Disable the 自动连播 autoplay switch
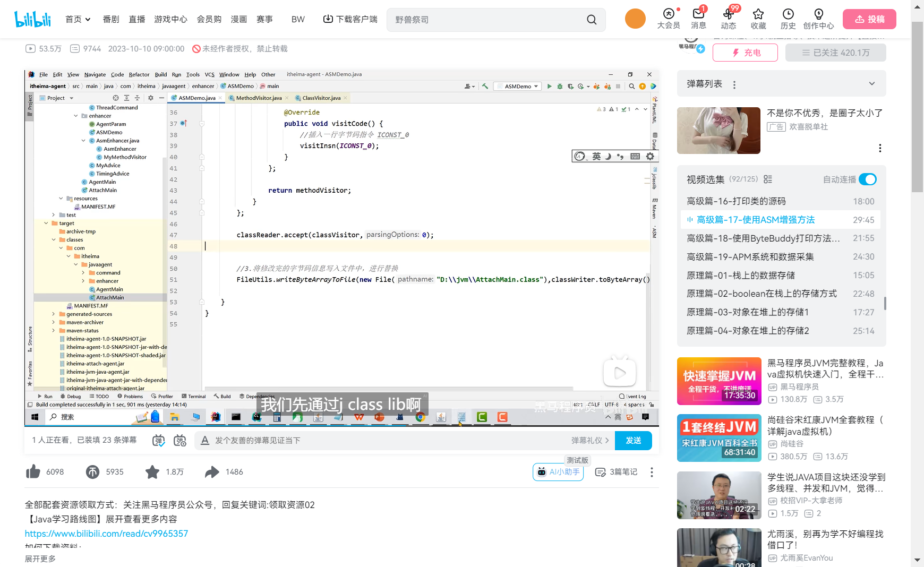 click(867, 179)
